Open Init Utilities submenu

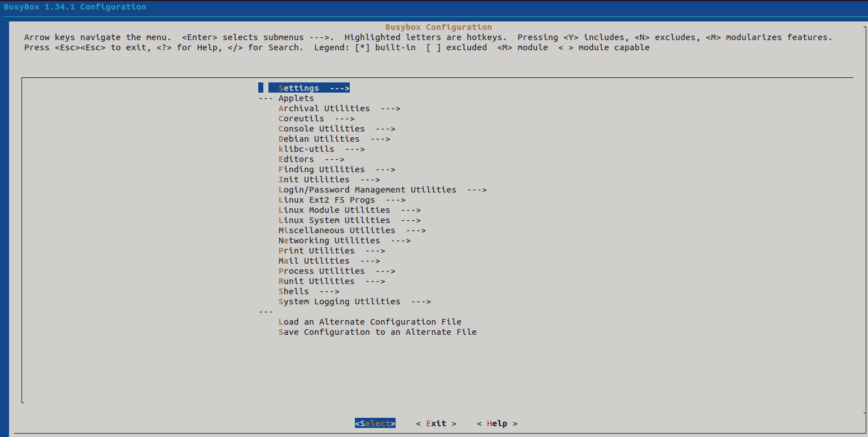click(x=329, y=180)
